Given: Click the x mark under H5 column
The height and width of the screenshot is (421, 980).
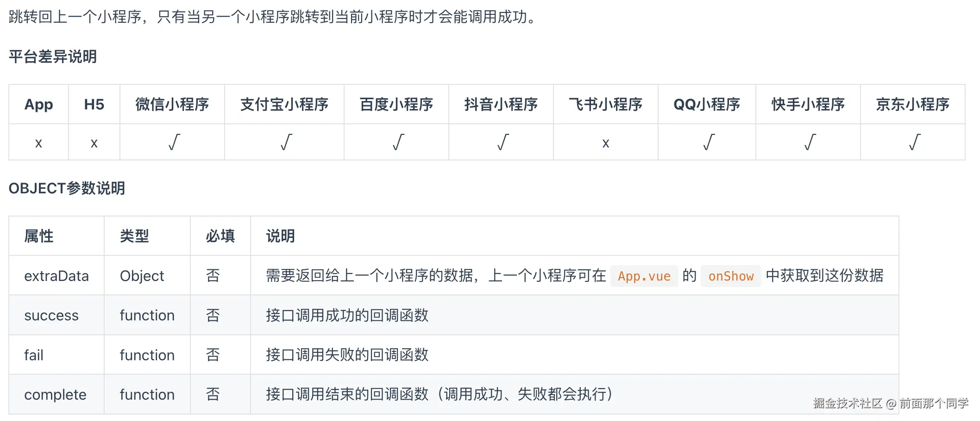Looking at the screenshot, I should pos(94,143).
